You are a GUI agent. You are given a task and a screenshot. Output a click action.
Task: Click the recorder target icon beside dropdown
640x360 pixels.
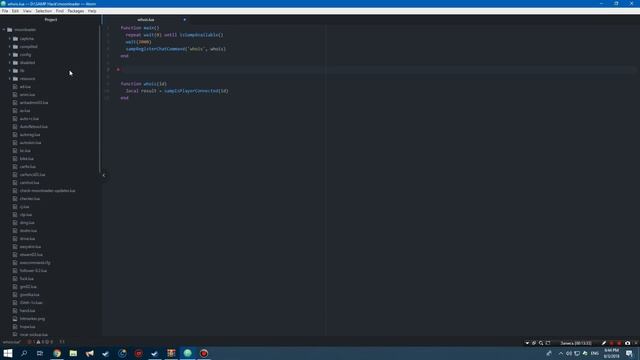pos(534,343)
